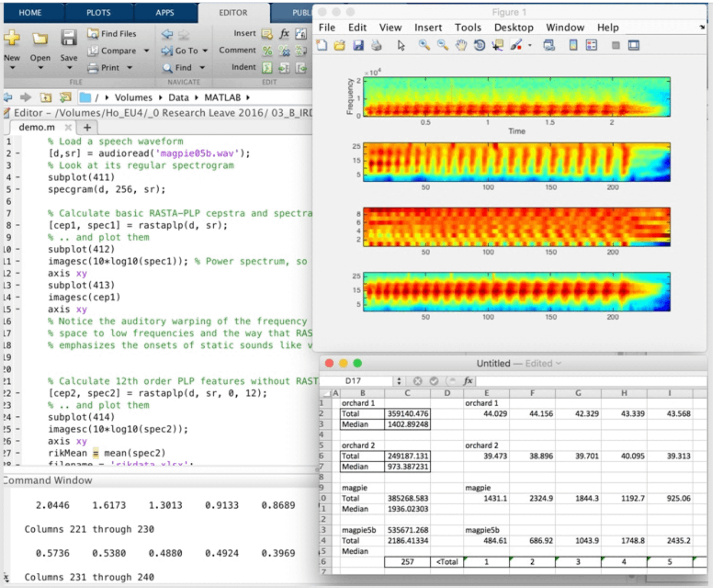The image size is (713, 588).
Task: Select the Zoom In tool in Figure toolbar
Action: click(424, 45)
